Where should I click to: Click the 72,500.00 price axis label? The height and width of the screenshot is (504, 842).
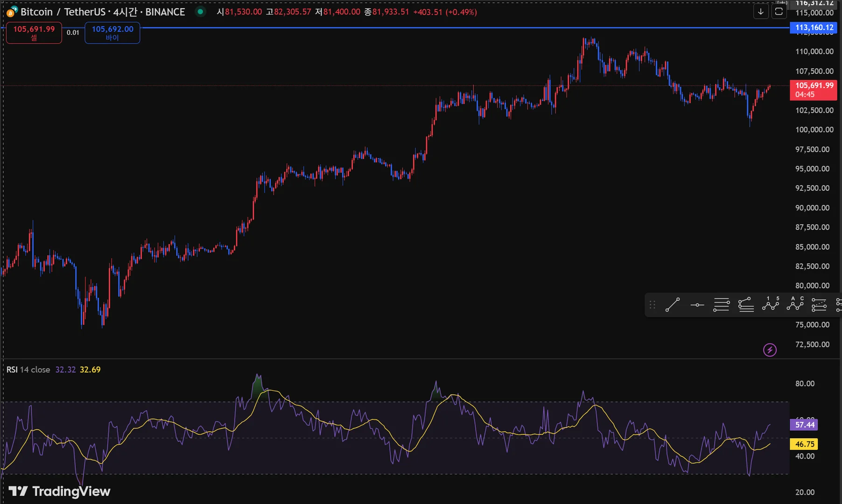(813, 344)
